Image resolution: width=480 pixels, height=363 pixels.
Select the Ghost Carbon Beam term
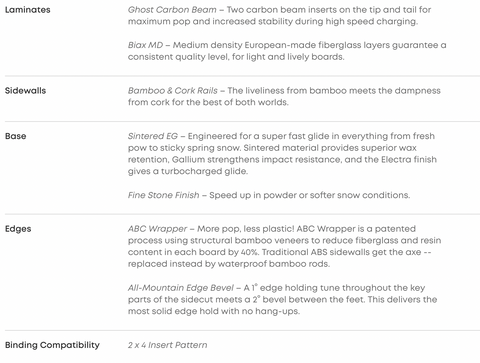(172, 10)
